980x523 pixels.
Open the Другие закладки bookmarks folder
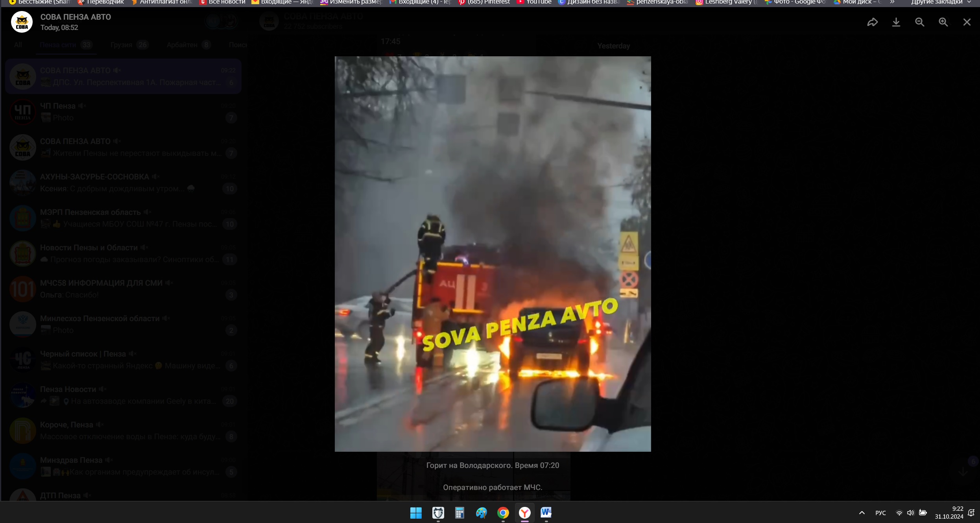coord(940,2)
